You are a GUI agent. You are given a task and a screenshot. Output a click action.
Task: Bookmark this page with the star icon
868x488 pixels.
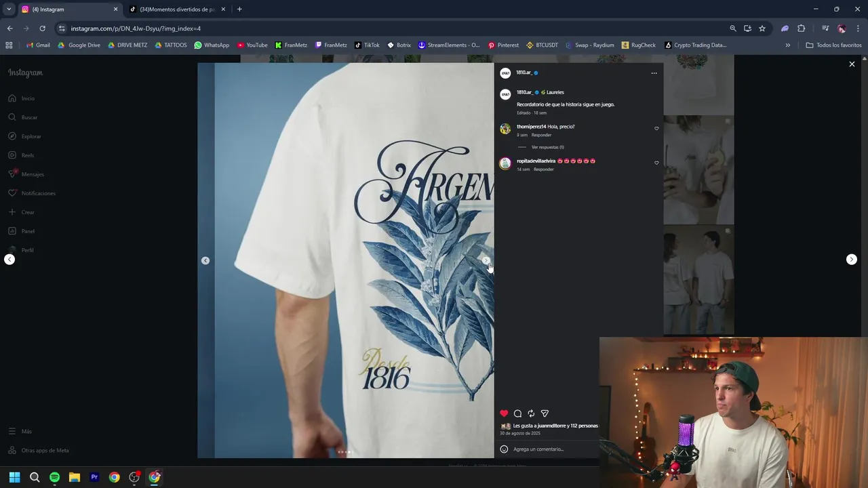[762, 28]
